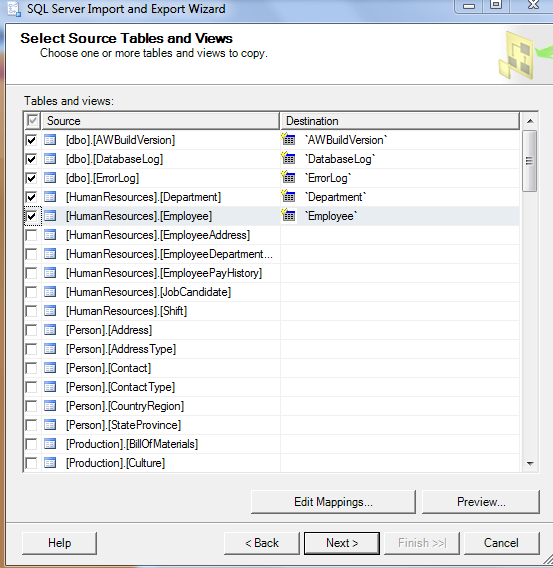Toggle the select-all checkbox in Source header
The image size is (553, 568).
pos(32,121)
